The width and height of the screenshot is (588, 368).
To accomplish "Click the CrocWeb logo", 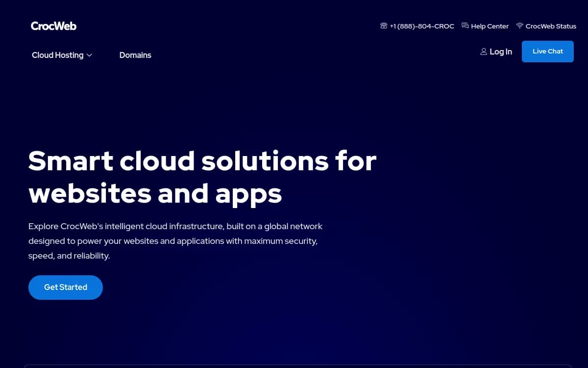I will point(53,26).
